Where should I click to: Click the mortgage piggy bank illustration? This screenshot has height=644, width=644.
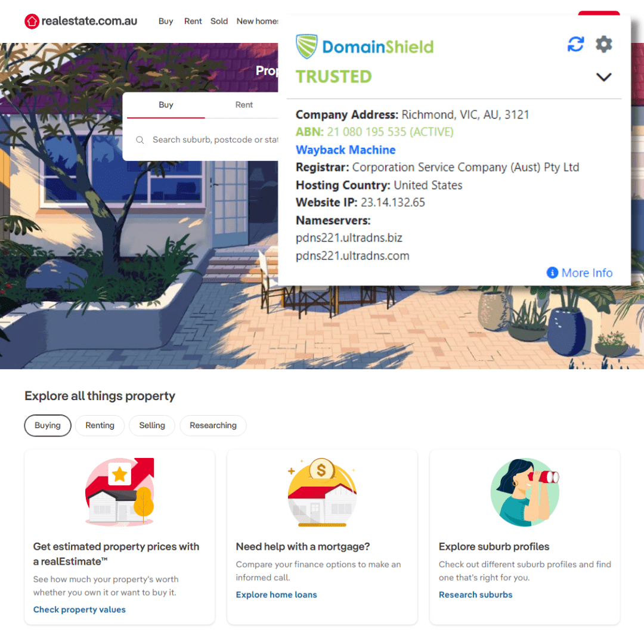tap(322, 491)
